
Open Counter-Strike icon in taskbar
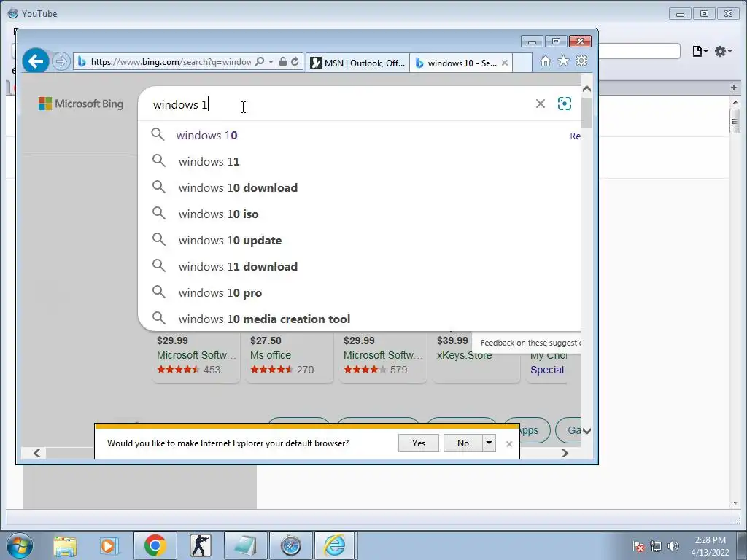point(200,545)
